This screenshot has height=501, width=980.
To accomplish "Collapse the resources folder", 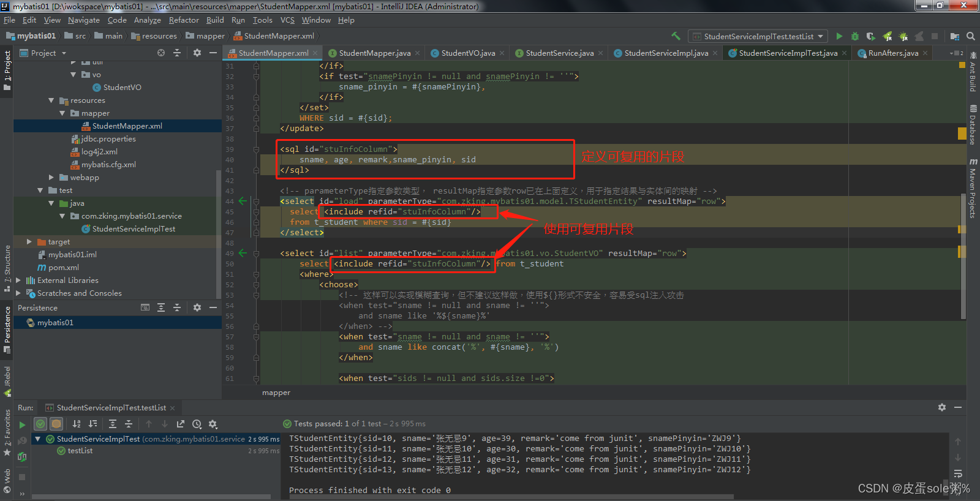I will (x=51, y=100).
